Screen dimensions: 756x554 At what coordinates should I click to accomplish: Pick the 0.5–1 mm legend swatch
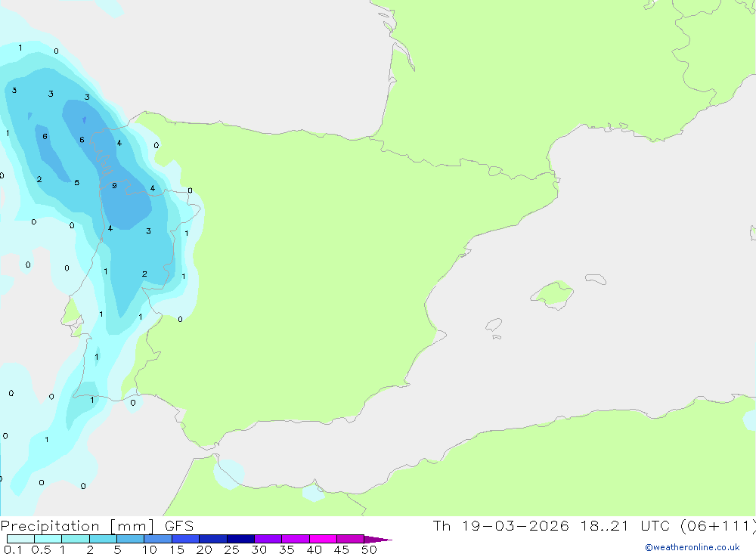(48, 539)
